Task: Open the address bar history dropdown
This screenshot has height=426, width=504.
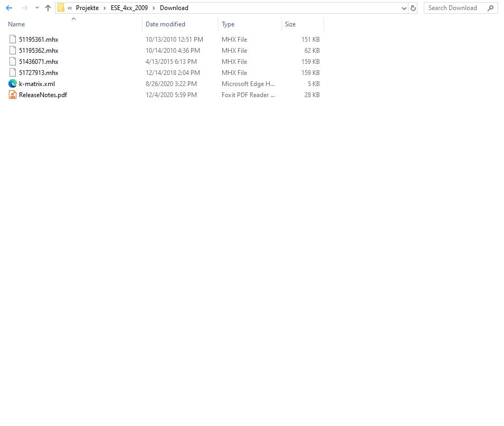Action: coord(404,8)
